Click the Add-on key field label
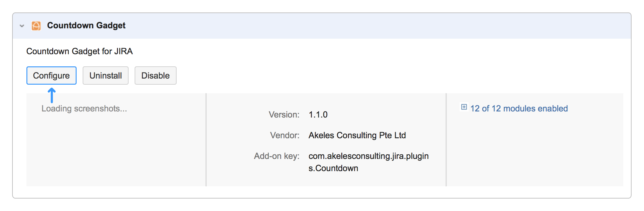Image resolution: width=644 pixels, height=211 pixels. 277,156
